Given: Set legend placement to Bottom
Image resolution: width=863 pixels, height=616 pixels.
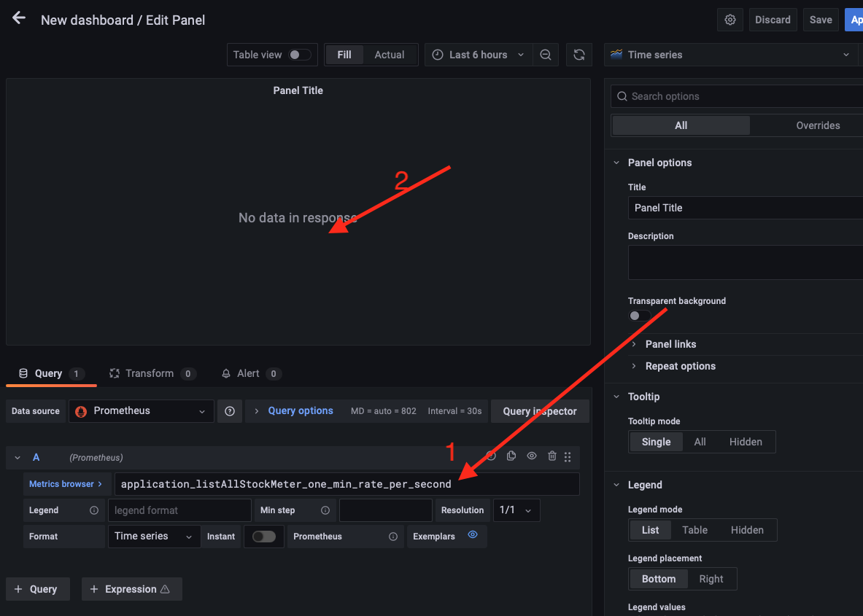Looking at the screenshot, I should tap(658, 579).
